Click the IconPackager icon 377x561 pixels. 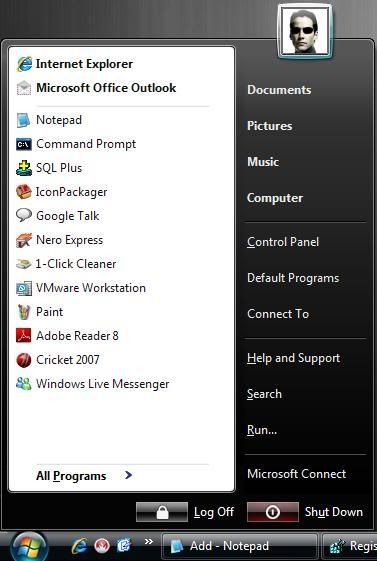[24, 192]
